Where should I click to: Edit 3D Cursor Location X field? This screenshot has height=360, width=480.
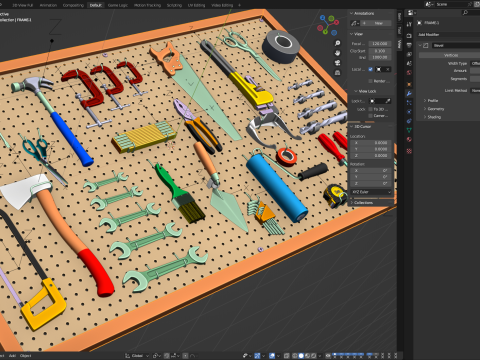coord(372,143)
